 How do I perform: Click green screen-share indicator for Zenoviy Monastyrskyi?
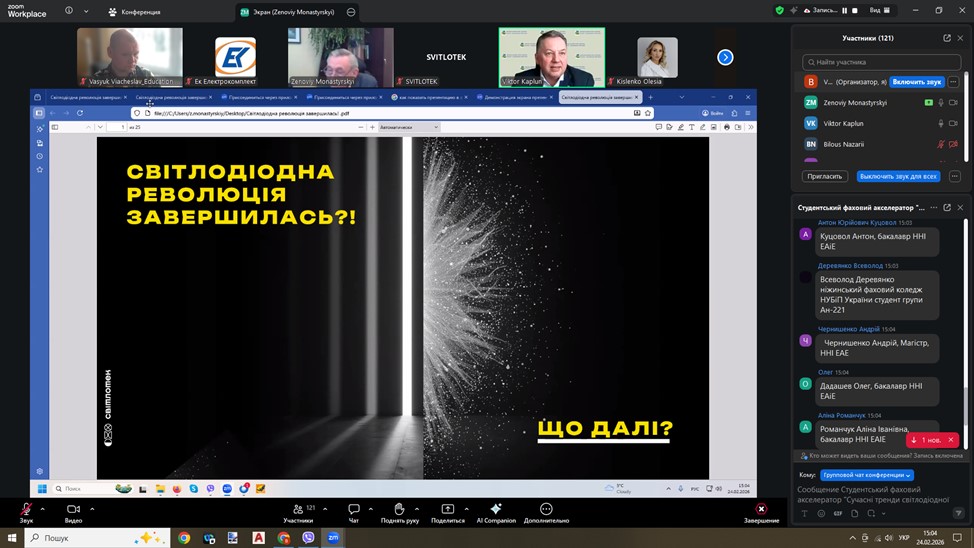929,103
